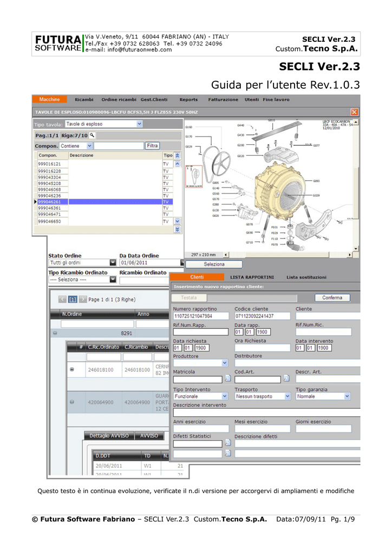The image size is (392, 555).
Task: Close the Tavole di esploso panel
Action: (354, 112)
